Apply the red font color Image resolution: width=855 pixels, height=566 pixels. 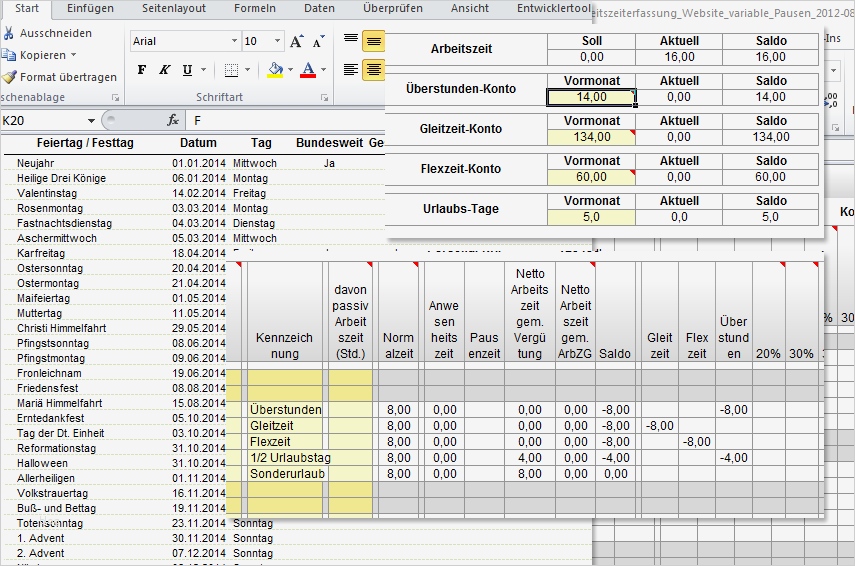pyautogui.click(x=307, y=70)
